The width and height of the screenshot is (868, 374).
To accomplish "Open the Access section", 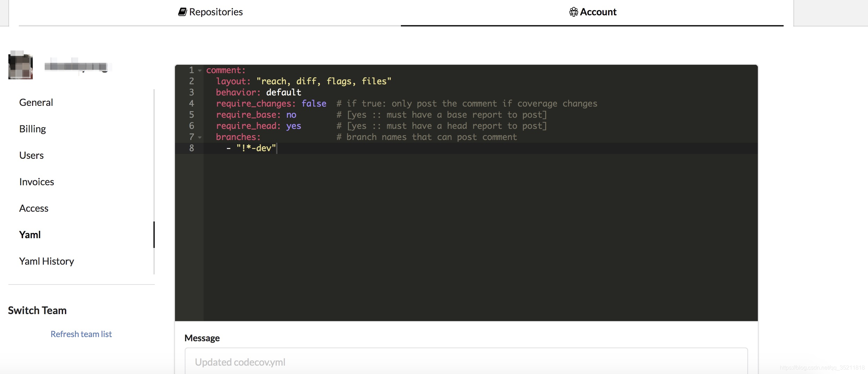I will coord(34,208).
